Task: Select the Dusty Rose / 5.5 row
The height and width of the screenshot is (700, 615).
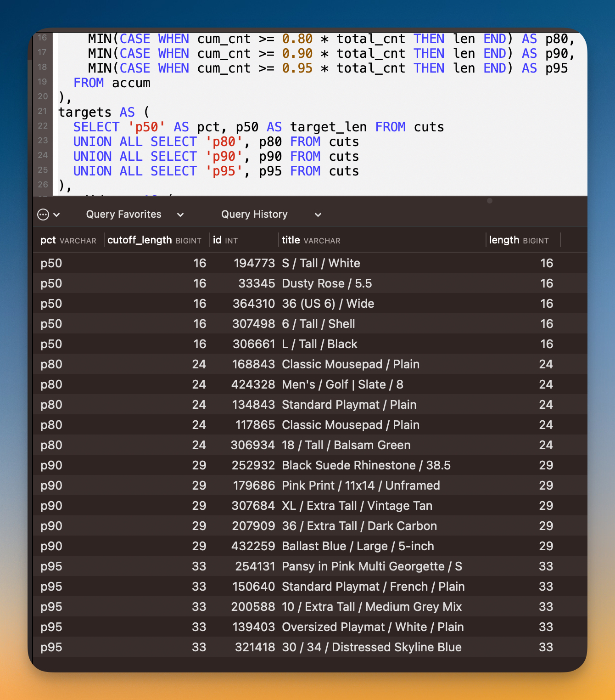Action: (x=326, y=283)
